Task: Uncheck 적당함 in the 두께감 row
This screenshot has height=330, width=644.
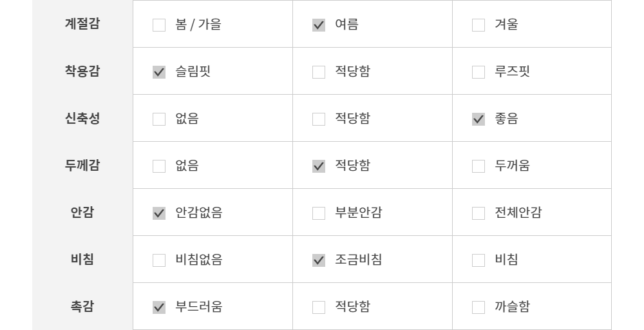Action: [x=319, y=167]
